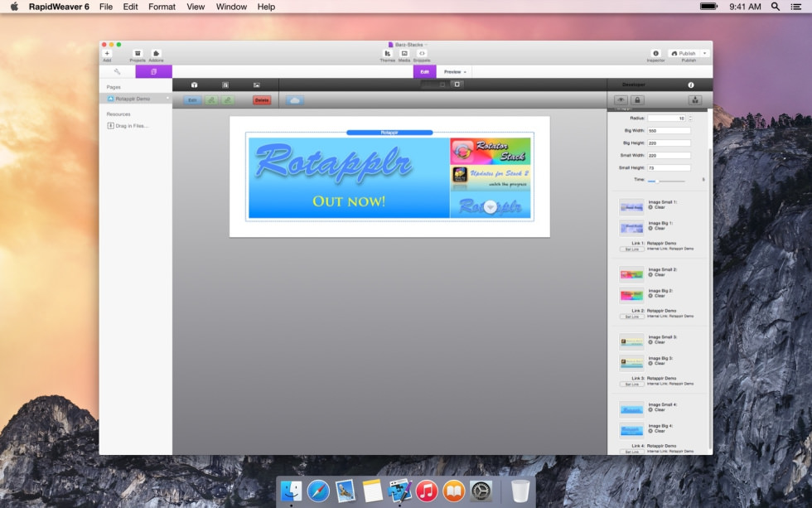812x508 pixels.
Task: Click the Big Height input field
Action: (669, 143)
